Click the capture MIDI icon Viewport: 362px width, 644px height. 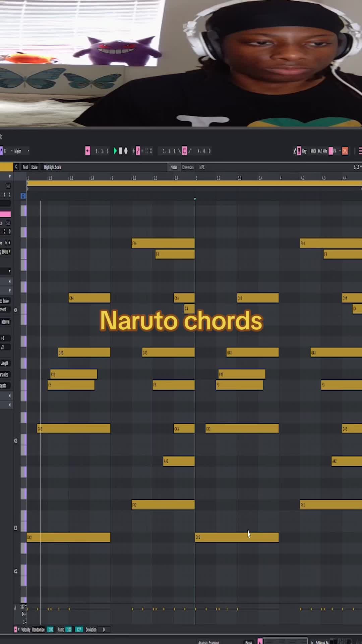tap(146, 151)
